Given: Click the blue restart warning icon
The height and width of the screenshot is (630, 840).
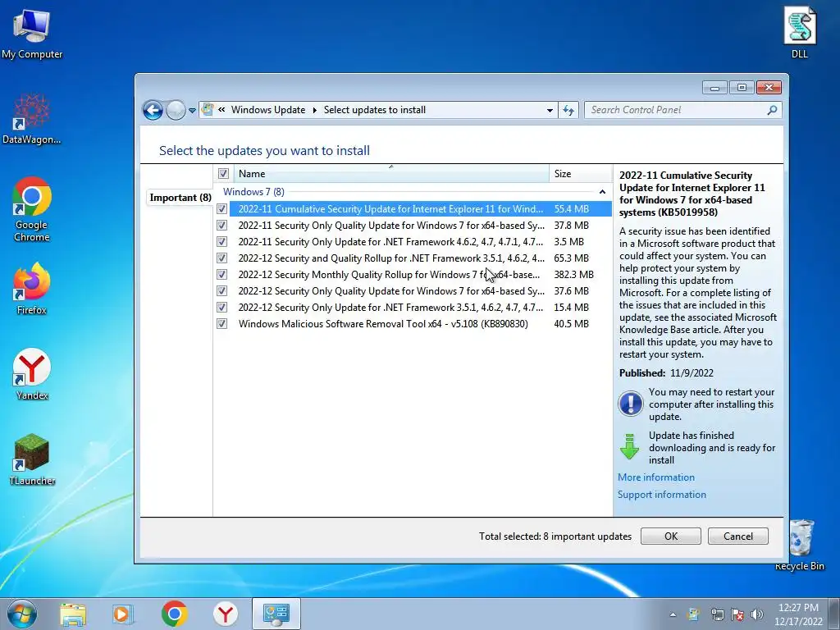Looking at the screenshot, I should (630, 404).
